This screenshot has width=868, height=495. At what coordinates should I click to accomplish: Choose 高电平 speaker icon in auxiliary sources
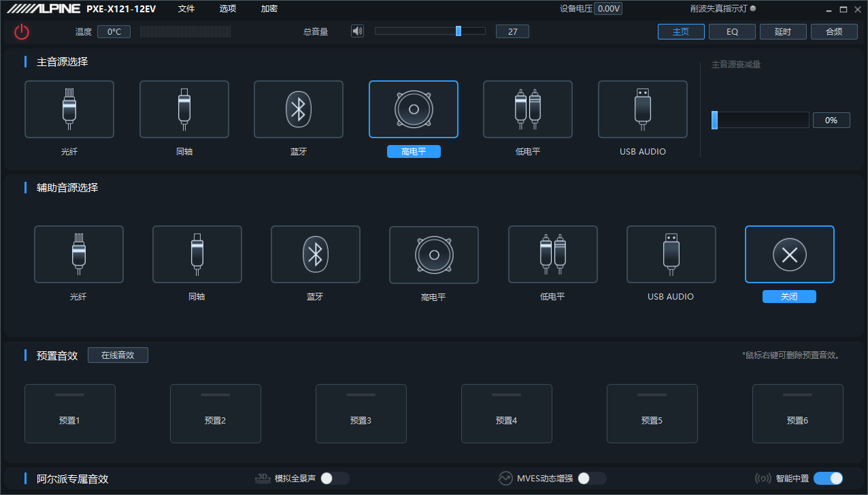click(x=433, y=255)
